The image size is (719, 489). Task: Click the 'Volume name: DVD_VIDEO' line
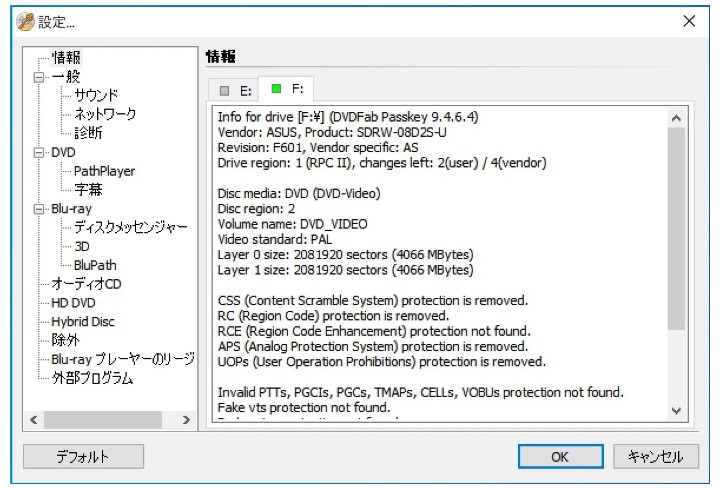click(x=292, y=224)
